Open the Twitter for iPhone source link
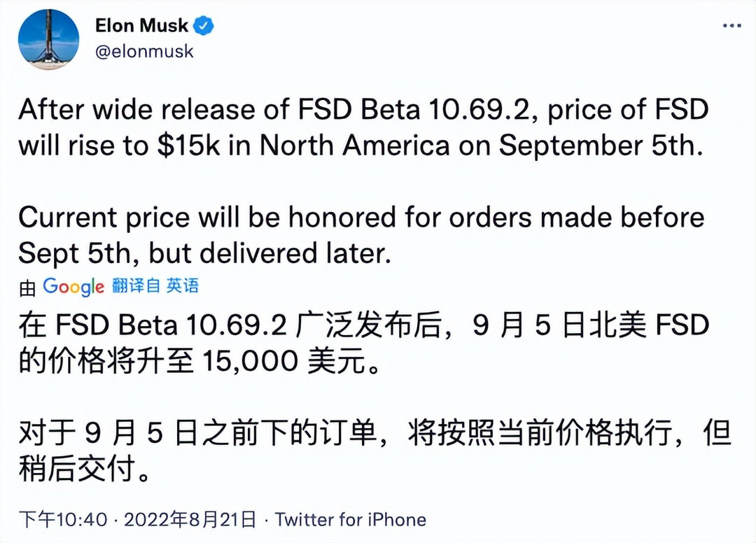The image size is (756, 543). click(x=351, y=520)
